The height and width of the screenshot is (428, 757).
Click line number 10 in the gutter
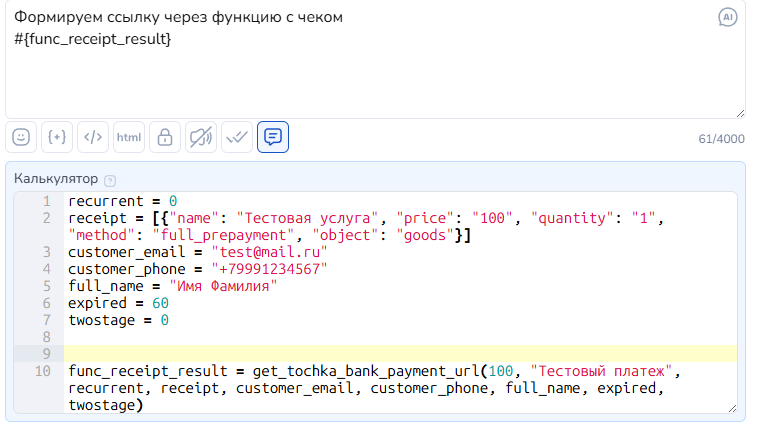[42, 371]
